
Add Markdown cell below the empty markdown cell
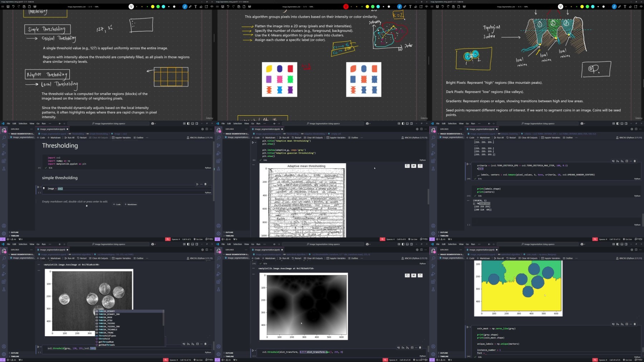pyautogui.click(x=131, y=204)
